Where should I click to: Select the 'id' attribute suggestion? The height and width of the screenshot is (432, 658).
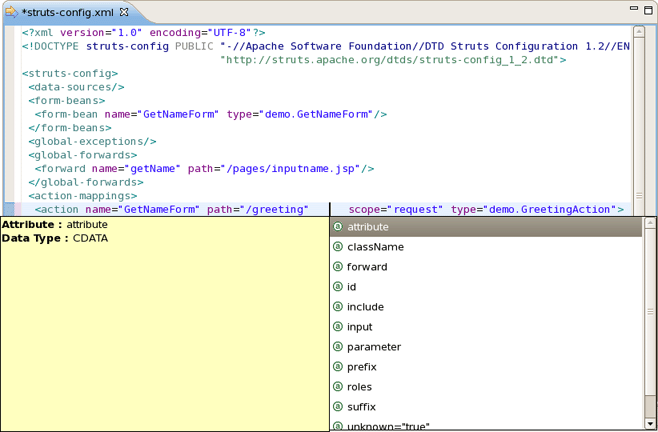(351, 287)
